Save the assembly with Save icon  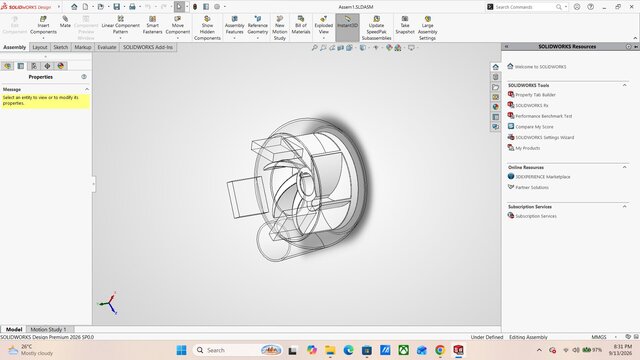click(x=117, y=7)
